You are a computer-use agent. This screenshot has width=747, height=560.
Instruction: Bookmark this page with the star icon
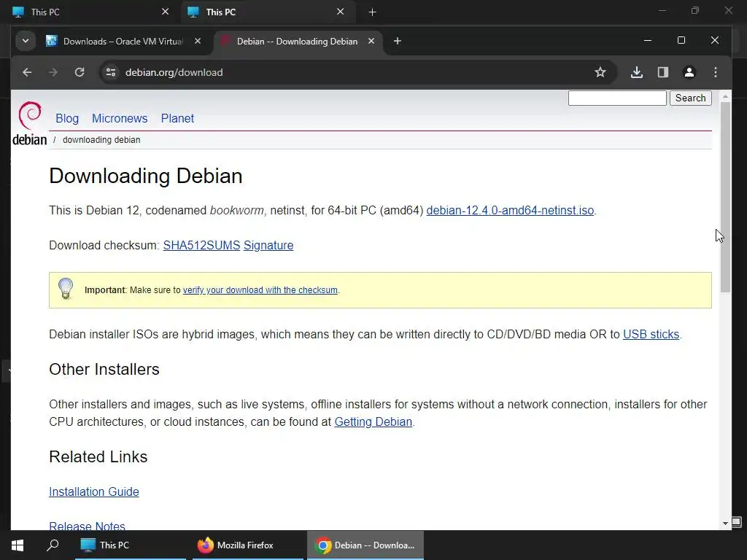point(600,72)
